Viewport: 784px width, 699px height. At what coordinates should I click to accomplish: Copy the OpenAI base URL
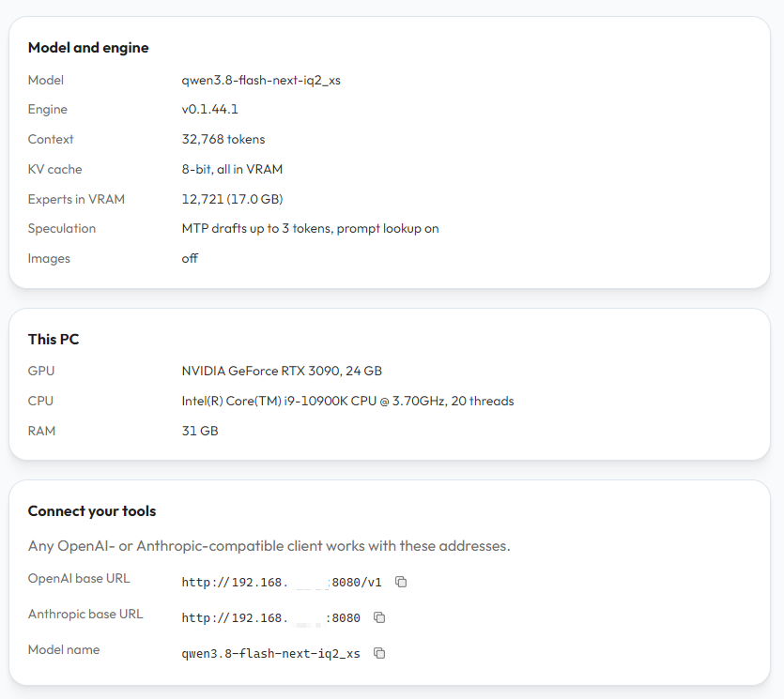coord(401,582)
